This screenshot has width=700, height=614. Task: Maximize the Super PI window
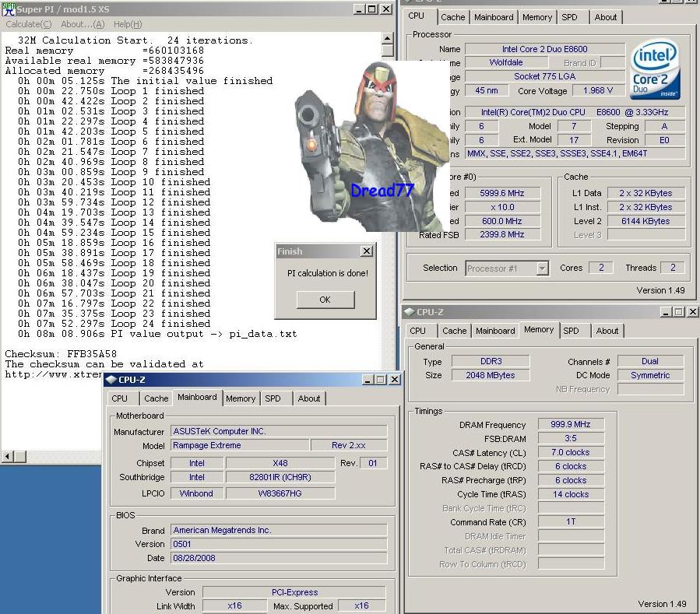point(372,9)
